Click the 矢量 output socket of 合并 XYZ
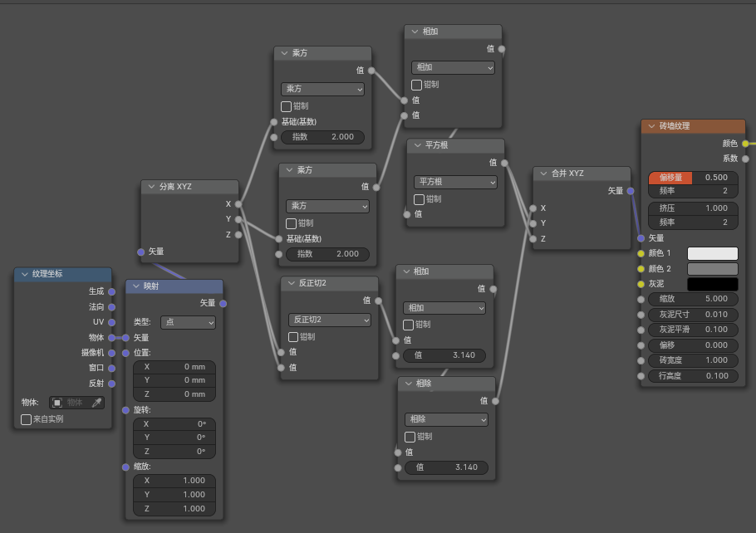The width and height of the screenshot is (756, 533). pyautogui.click(x=631, y=191)
